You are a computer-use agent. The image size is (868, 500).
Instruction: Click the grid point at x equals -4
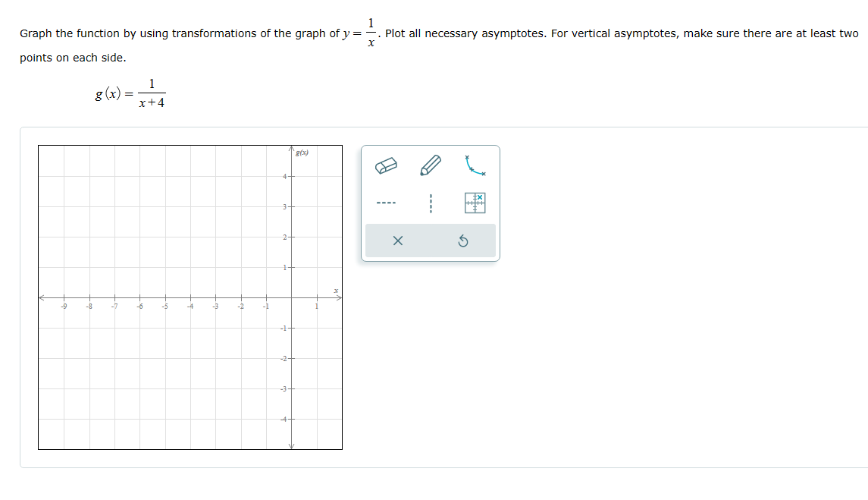190,297
